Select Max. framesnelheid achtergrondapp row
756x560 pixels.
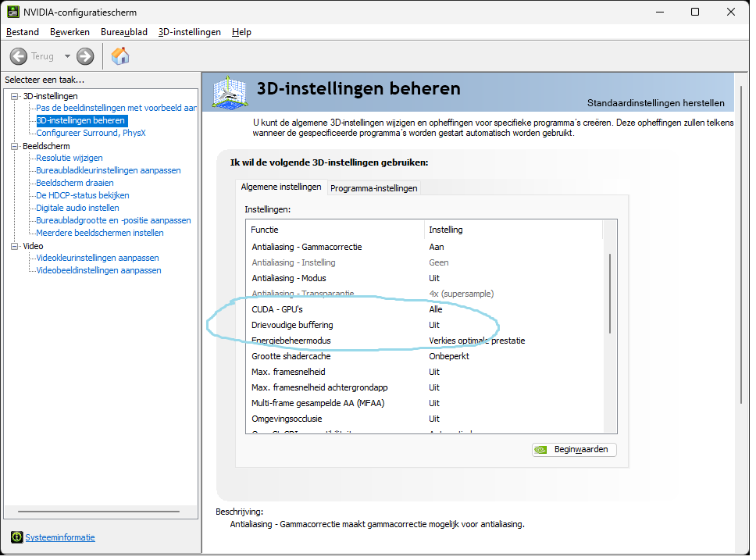(424, 388)
